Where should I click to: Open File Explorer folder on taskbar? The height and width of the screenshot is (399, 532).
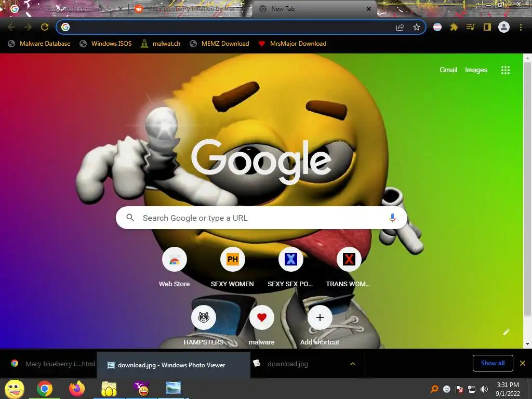pos(109,389)
